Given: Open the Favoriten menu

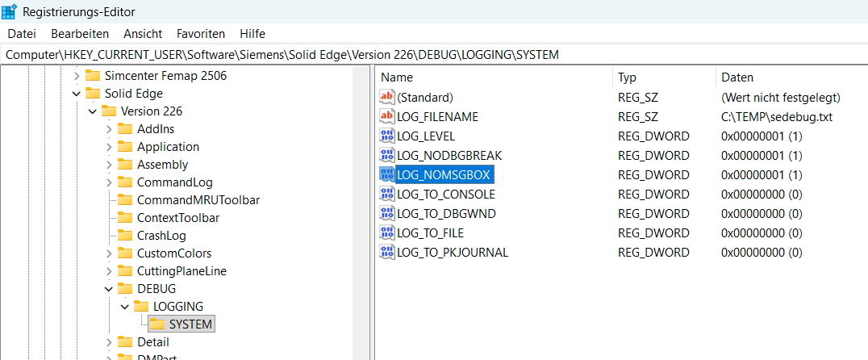Looking at the screenshot, I should tap(201, 34).
